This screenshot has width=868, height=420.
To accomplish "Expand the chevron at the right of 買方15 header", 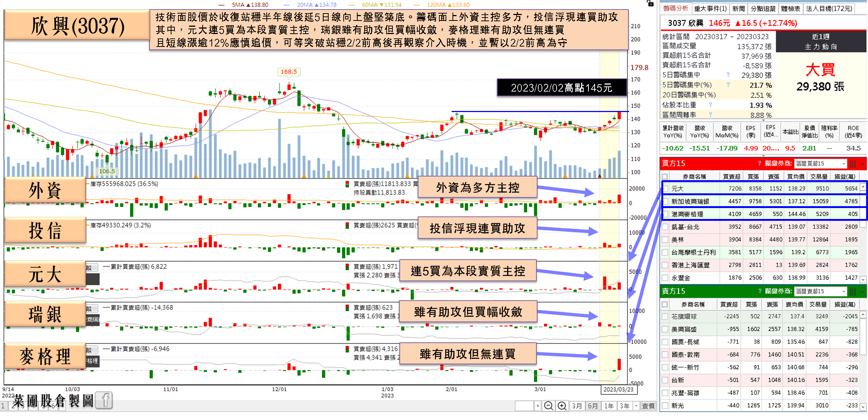I will tap(862, 164).
